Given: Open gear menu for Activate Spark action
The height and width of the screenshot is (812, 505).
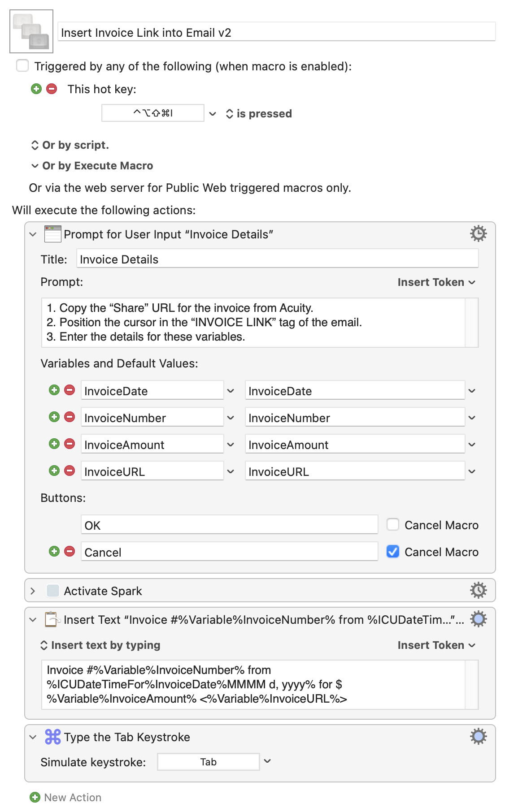Looking at the screenshot, I should [478, 590].
